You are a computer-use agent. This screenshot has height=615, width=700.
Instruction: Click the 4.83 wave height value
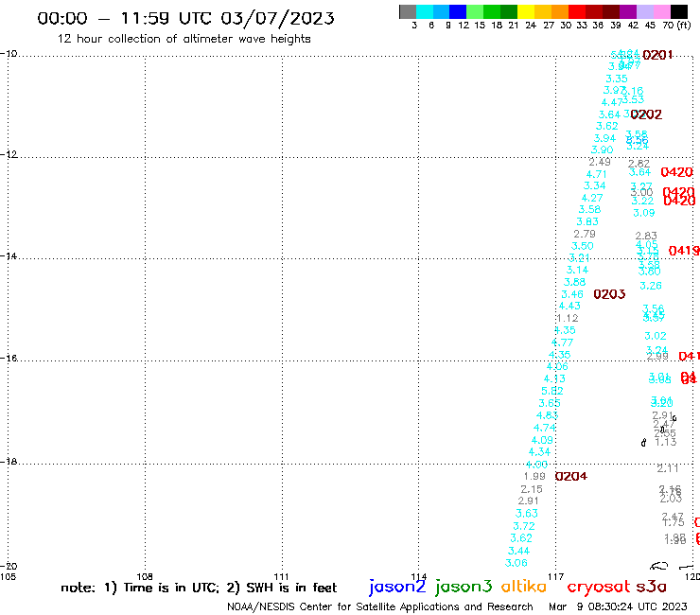[x=548, y=415]
